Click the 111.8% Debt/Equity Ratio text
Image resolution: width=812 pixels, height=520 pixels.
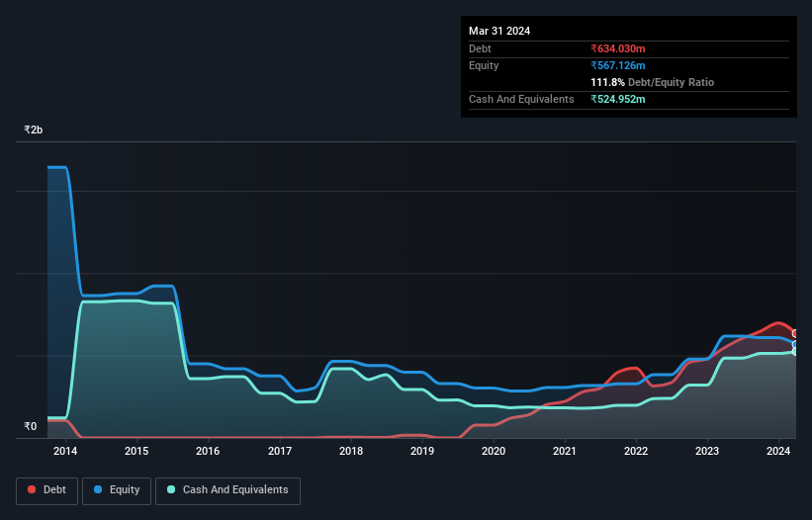click(652, 82)
